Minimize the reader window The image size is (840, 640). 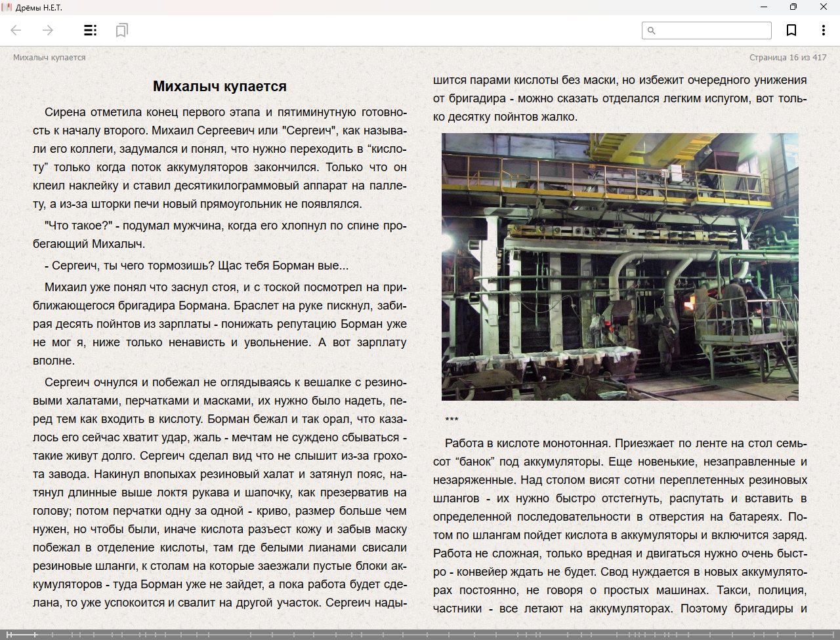[x=764, y=7]
